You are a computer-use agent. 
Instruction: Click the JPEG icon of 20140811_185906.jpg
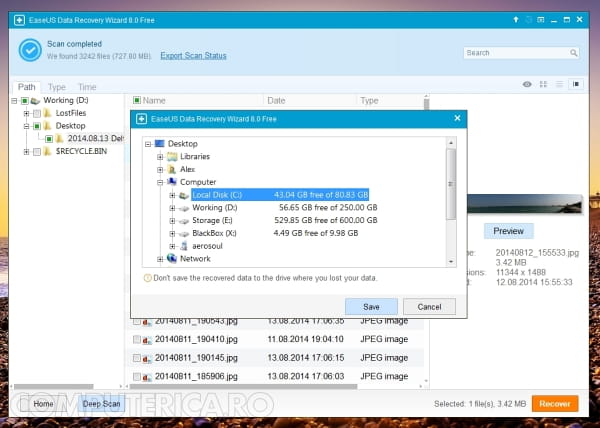[x=147, y=377]
